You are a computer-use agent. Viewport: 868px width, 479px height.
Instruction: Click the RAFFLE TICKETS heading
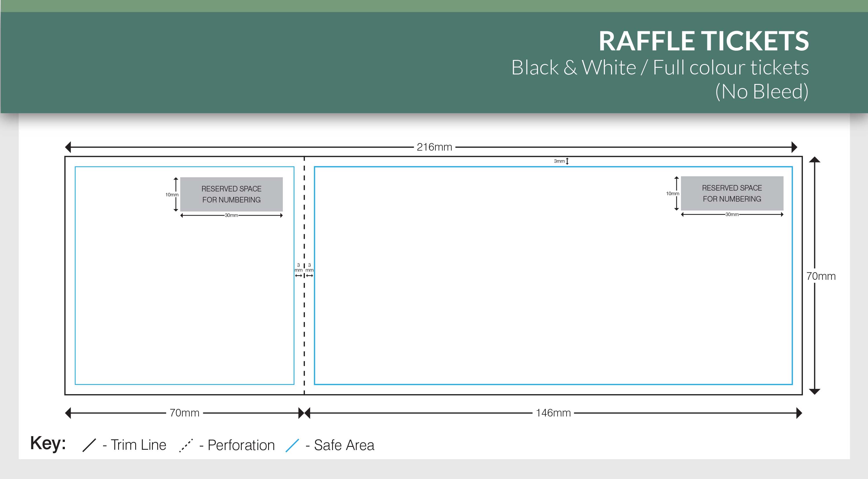[704, 41]
